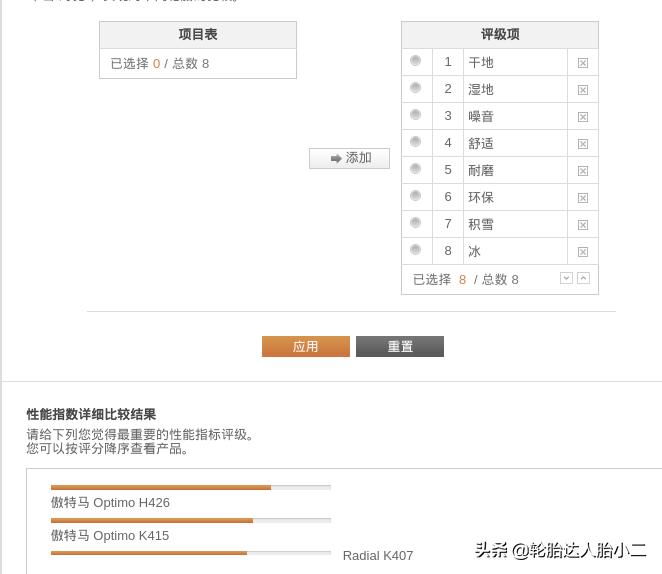Select the radio button for 耐磨
Viewport: 662px width, 574px height.
click(415, 169)
